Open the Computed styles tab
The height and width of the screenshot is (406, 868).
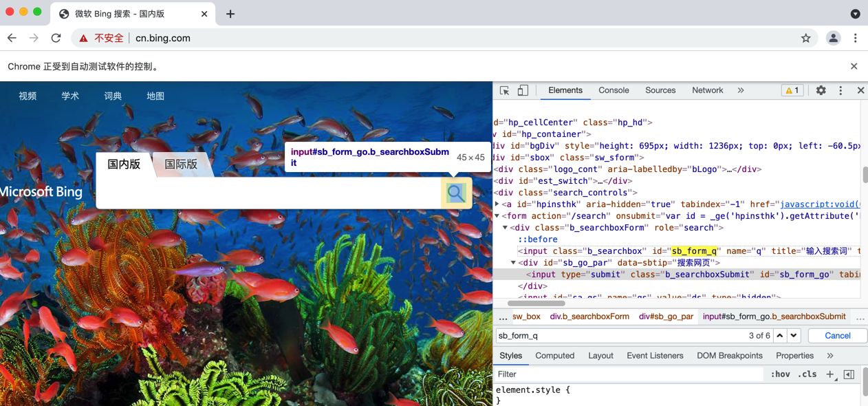(554, 356)
